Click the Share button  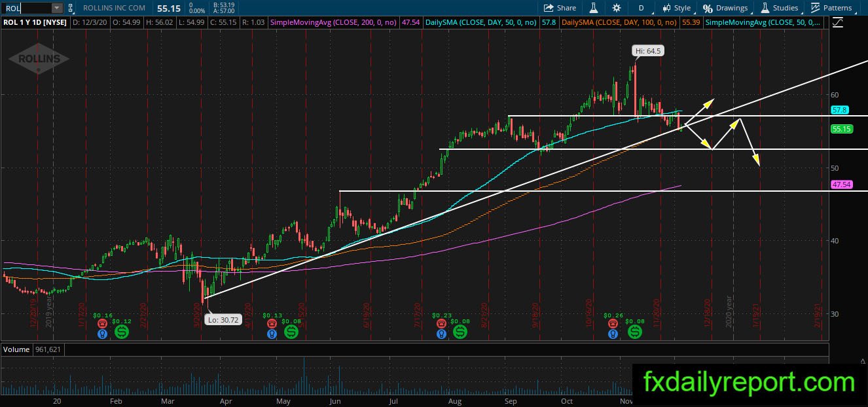pyautogui.click(x=560, y=8)
